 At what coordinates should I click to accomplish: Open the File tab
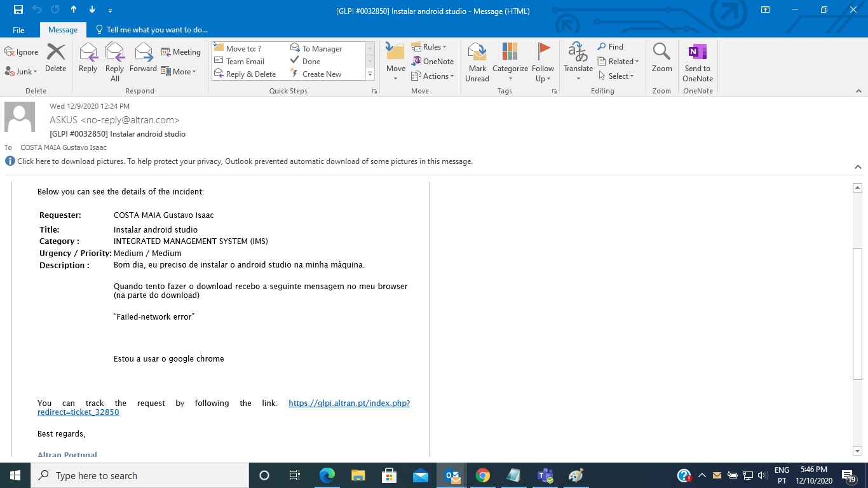tap(18, 30)
